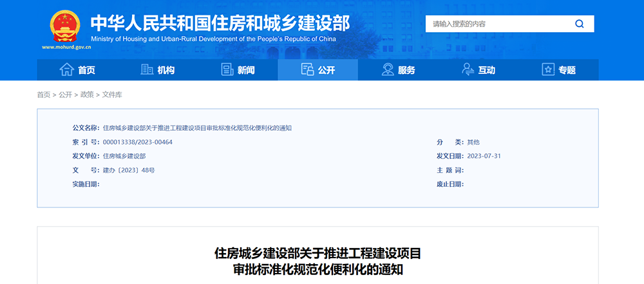This screenshot has width=644, height=284.
Task: Click the 服务 person headset icon
Action: pos(387,70)
